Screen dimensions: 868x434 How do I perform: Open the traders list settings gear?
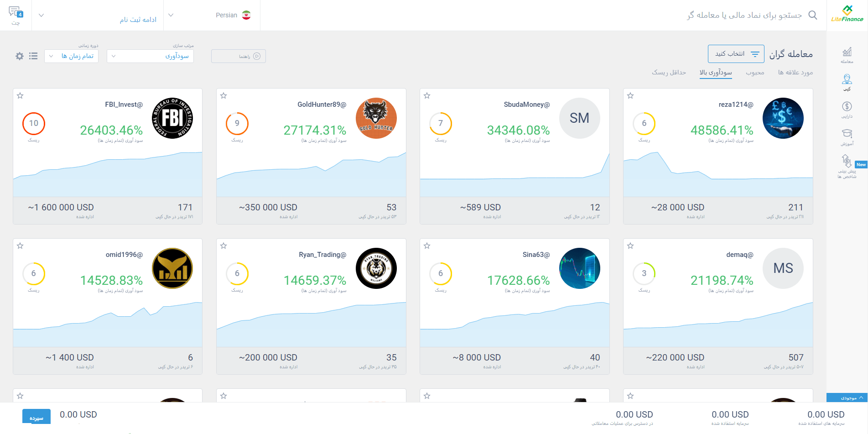[x=20, y=56]
